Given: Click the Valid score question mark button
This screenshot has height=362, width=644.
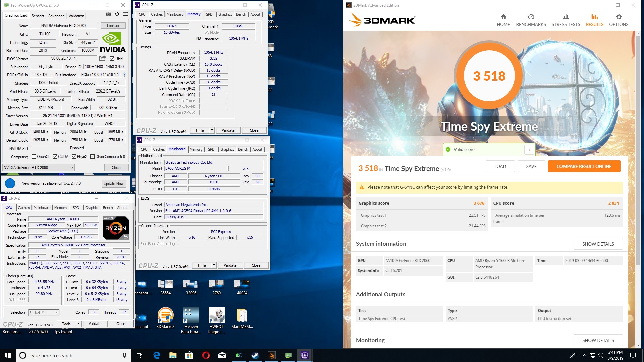Looking at the screenshot, I should [x=529, y=149].
